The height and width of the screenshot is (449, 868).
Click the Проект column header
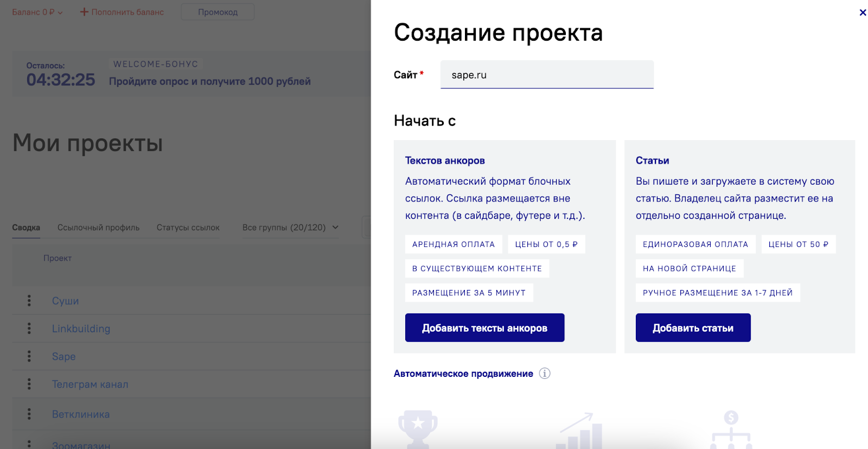coord(58,258)
